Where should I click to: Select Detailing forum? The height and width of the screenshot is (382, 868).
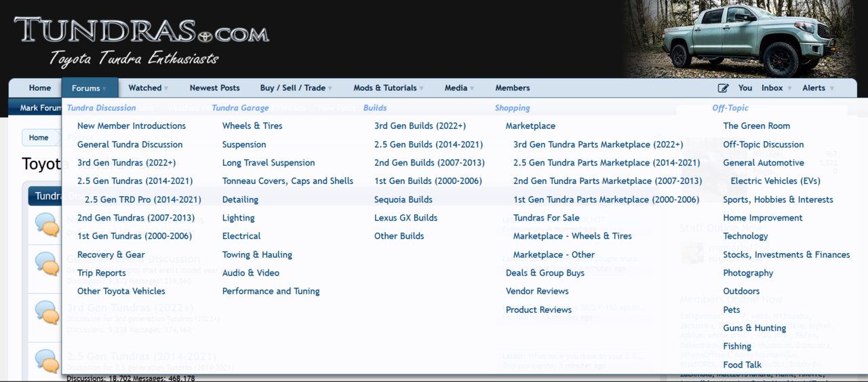tap(240, 199)
